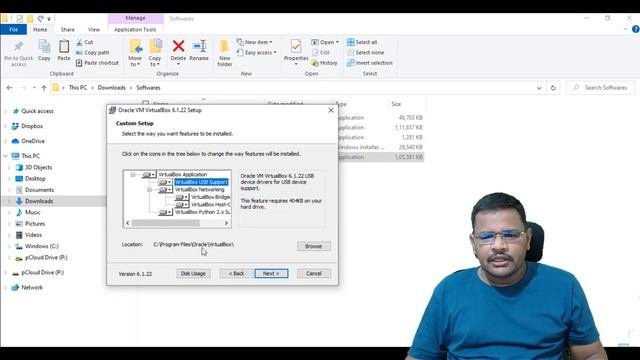Viewport: 640px width, 360px height.
Task: Collapse the VirtualBox Application tree node
Action: 133,175
